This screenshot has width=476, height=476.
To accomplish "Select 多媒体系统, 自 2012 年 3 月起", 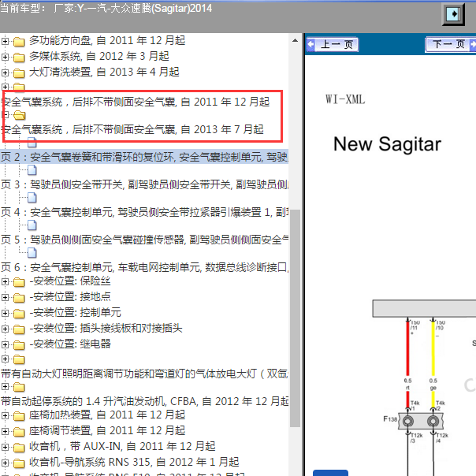I will click(x=99, y=56).
